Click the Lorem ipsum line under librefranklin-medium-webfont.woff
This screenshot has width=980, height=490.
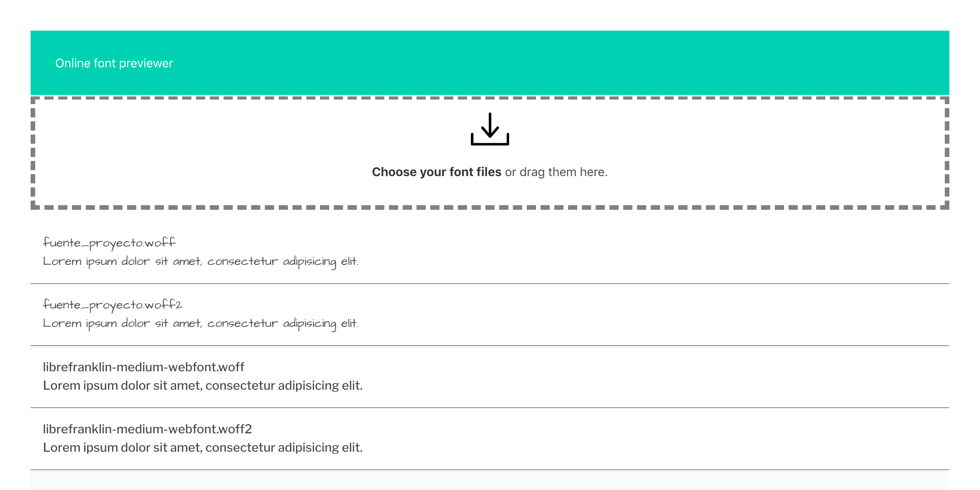coord(202,386)
